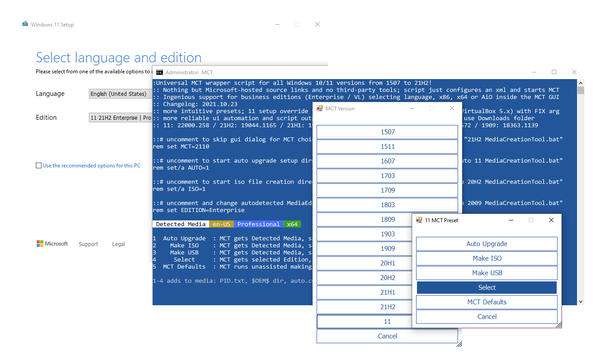The image size is (604, 364).
Task: Open the Language dropdown
Action: coord(120,94)
